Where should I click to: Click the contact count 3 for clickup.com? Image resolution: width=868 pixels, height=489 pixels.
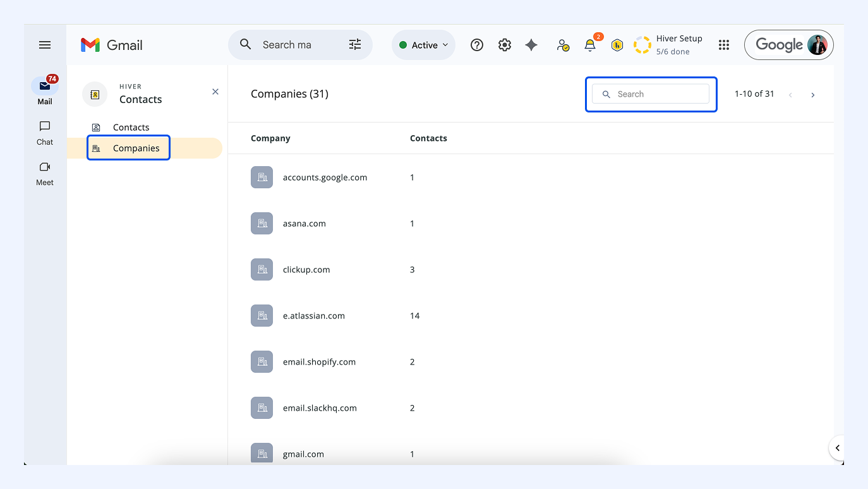413,270
